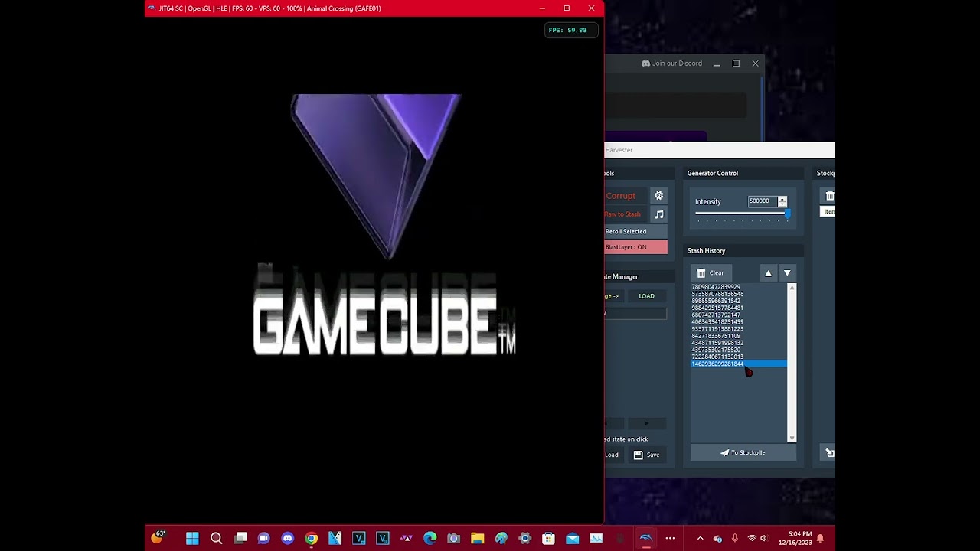Open Task View on the taskbar
Image resolution: width=980 pixels, height=551 pixels.
(x=240, y=539)
